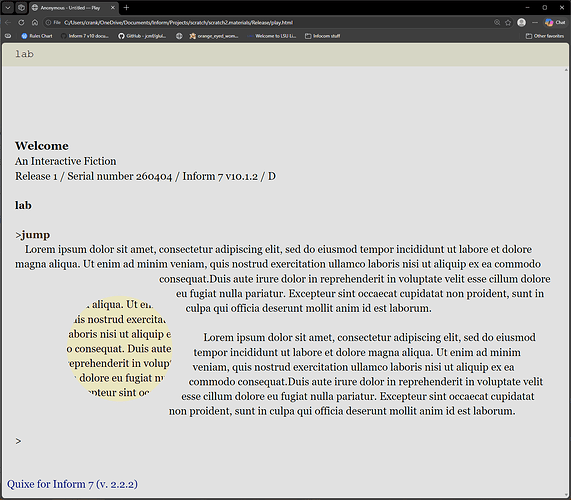Click the page vertical scrollbar down arrow

tap(566, 495)
